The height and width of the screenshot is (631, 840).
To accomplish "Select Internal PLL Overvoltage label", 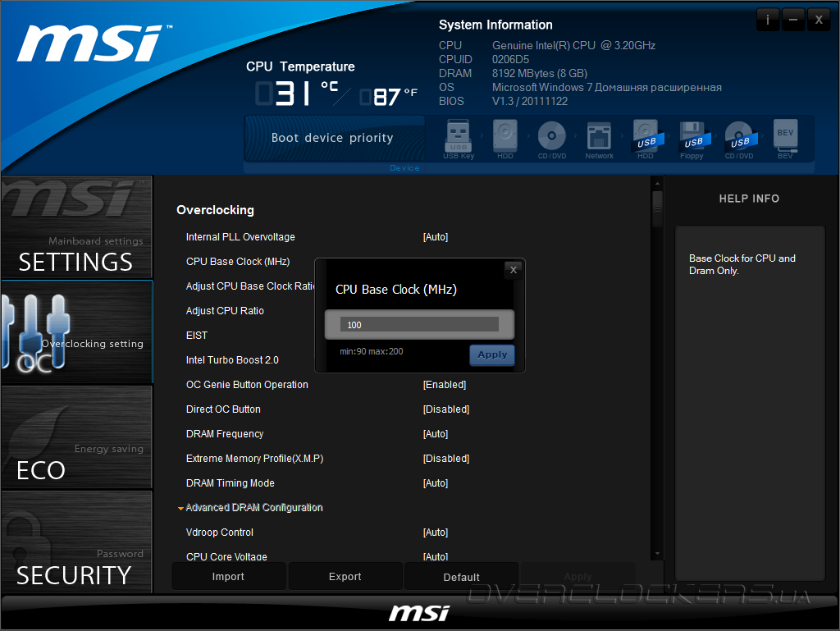I will point(240,237).
